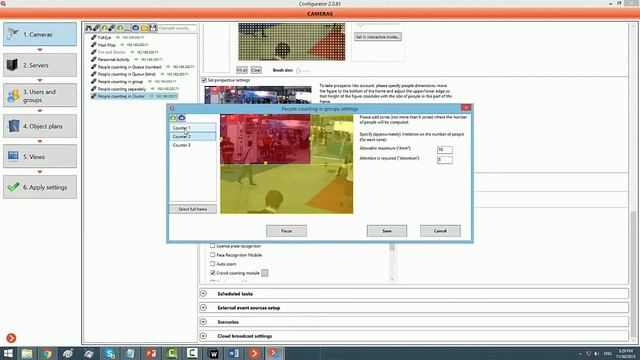Uncheck the Crowd counting module checkbox
The width and height of the screenshot is (640, 360).
(213, 273)
